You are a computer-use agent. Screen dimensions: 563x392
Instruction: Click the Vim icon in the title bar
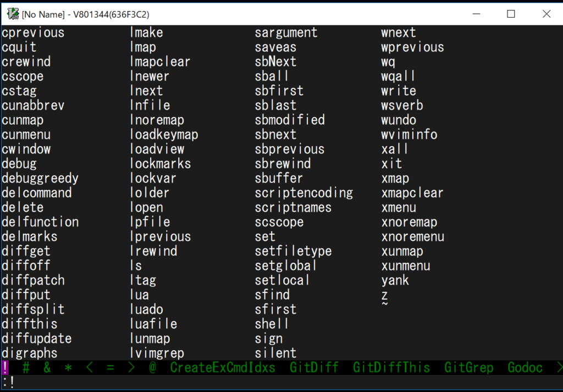13,14
